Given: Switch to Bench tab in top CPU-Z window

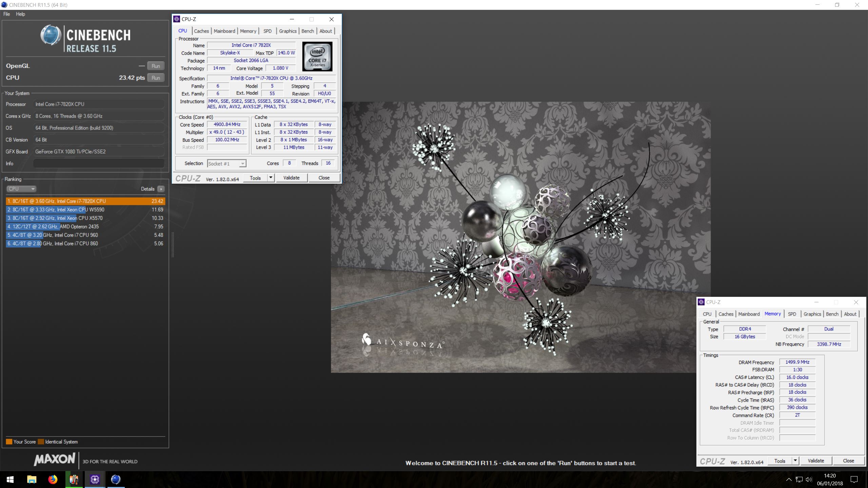Looking at the screenshot, I should [308, 31].
